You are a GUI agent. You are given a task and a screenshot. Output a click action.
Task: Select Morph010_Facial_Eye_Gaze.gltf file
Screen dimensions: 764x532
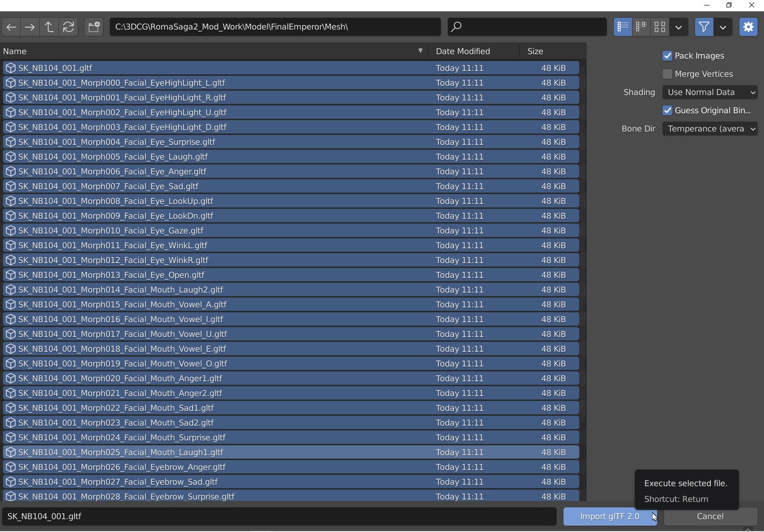291,231
